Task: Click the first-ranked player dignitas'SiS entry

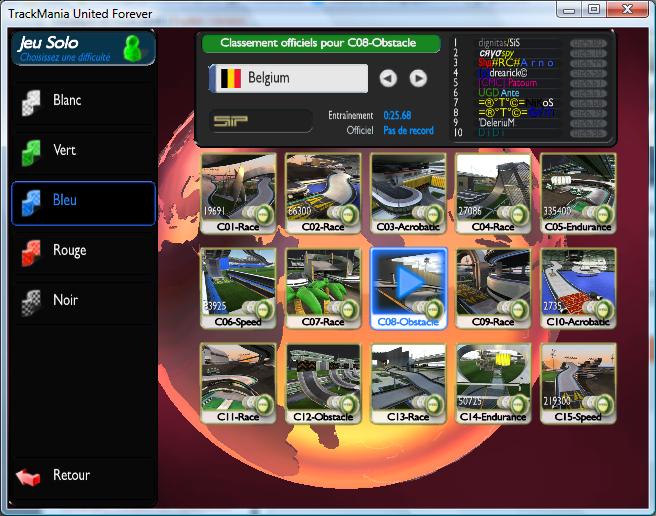Action: 498,43
